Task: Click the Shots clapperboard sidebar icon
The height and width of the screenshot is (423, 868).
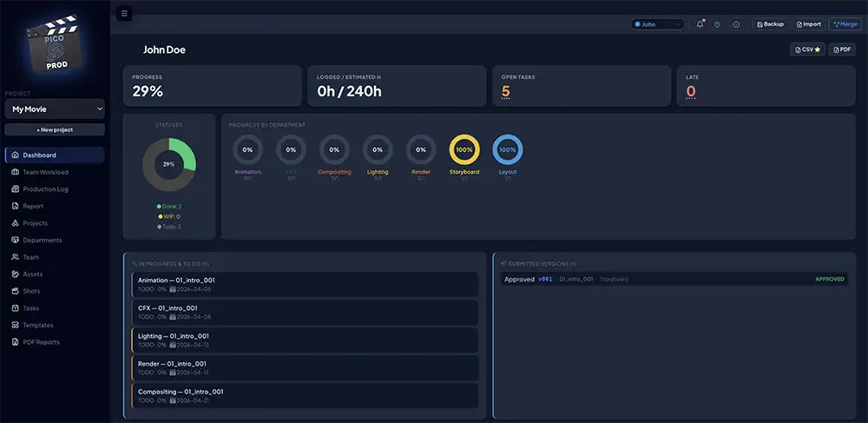Action: click(16, 291)
